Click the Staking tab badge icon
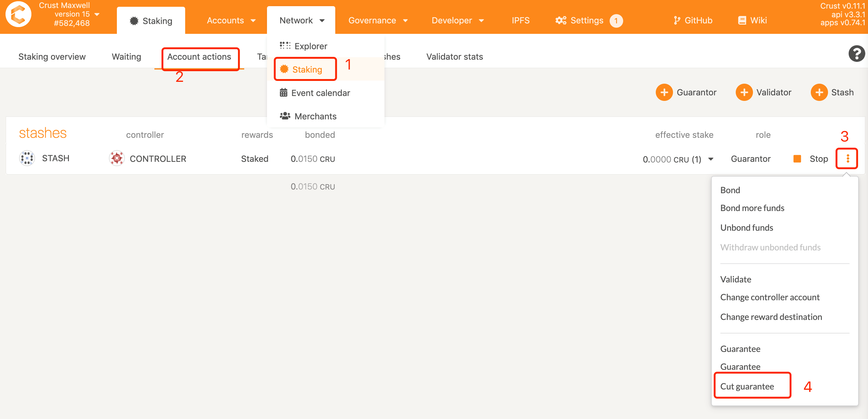This screenshot has width=868, height=419. [134, 21]
